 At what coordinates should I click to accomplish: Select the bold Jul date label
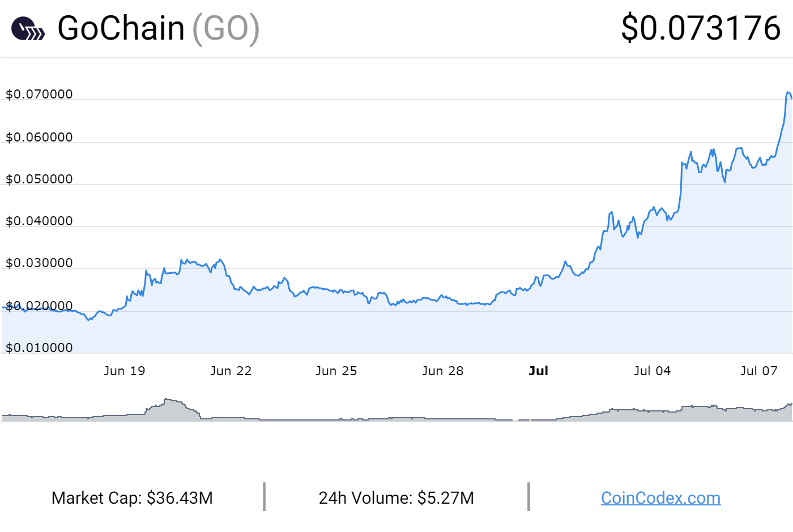pyautogui.click(x=538, y=371)
